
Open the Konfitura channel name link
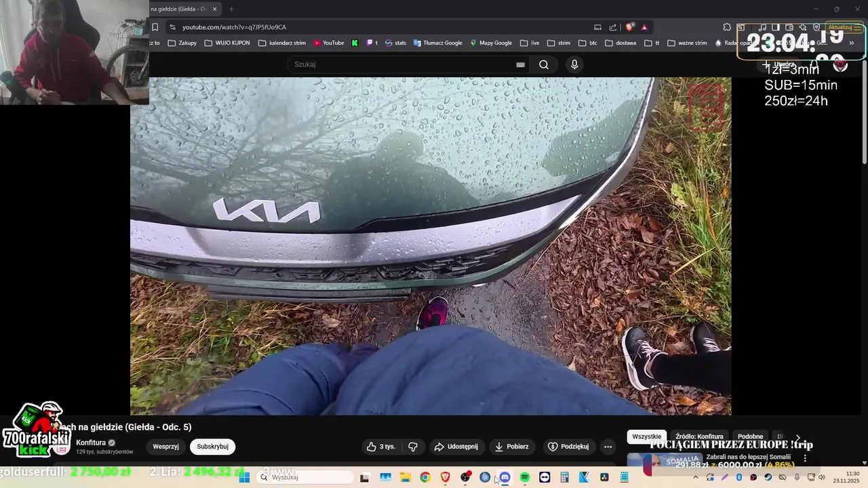point(91,443)
